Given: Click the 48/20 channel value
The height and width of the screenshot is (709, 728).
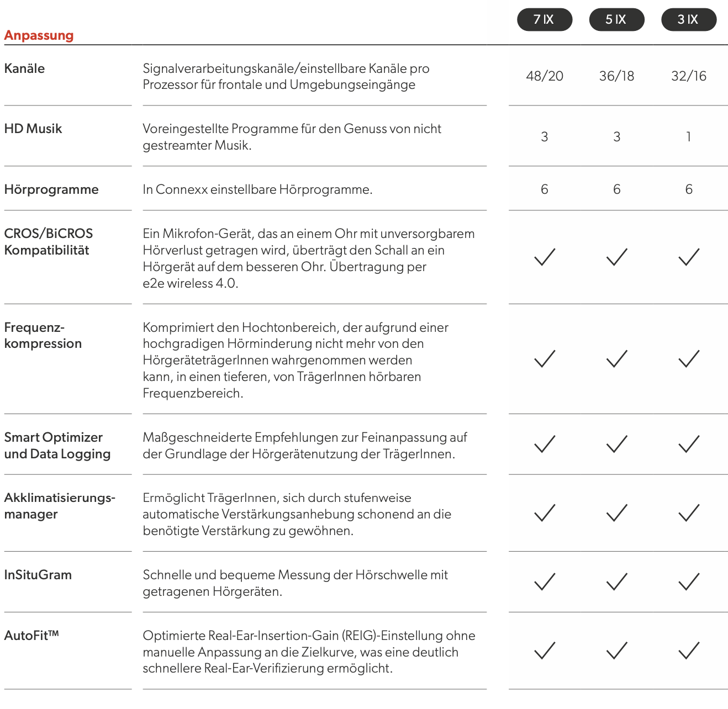Looking at the screenshot, I should [x=545, y=76].
